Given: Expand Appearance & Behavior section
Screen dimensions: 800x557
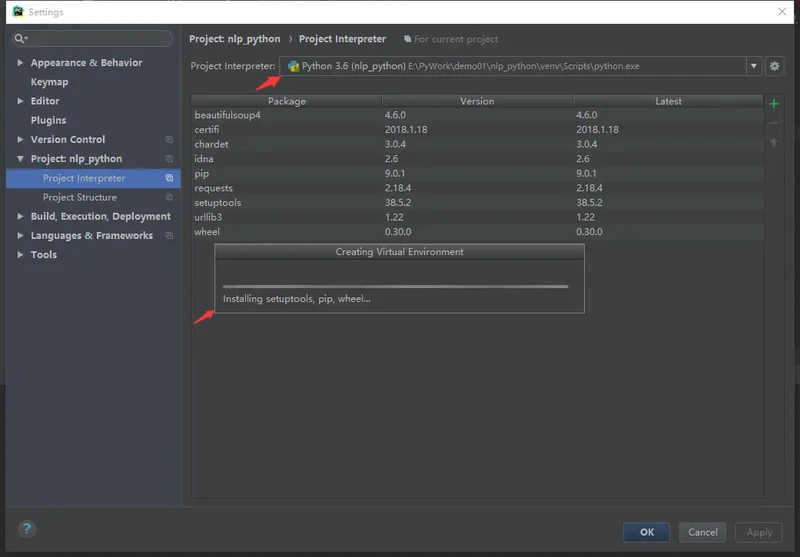Looking at the screenshot, I should (20, 62).
